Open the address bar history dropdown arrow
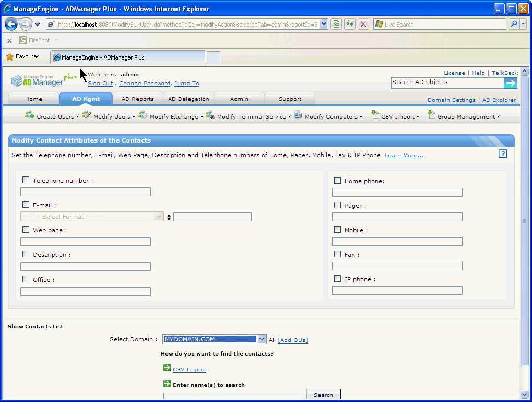Image resolution: width=532 pixels, height=402 pixels. (324, 24)
